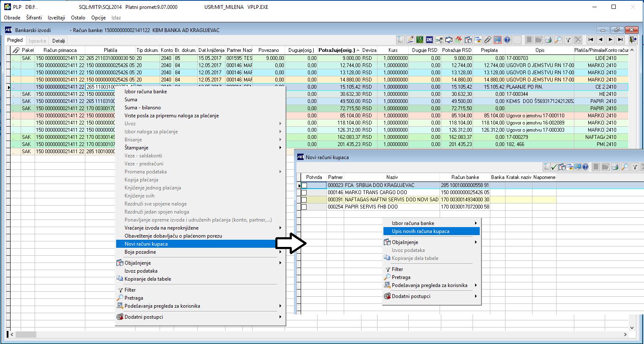The width and height of the screenshot is (644, 344).
Task: Go to previous record arrow button
Action: (x=601, y=40)
